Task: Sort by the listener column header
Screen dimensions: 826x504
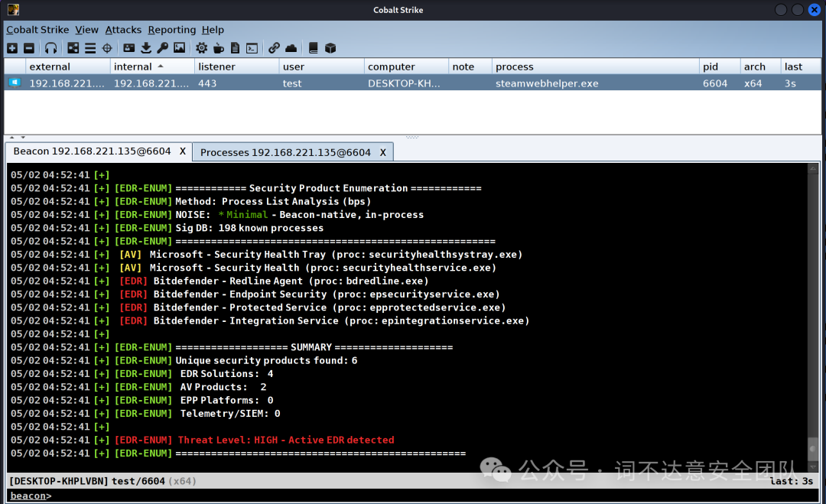Action: 236,67
